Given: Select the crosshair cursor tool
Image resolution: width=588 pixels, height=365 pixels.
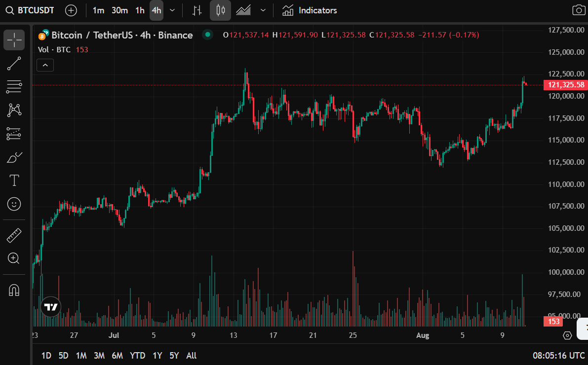Looking at the screenshot, I should [14, 40].
